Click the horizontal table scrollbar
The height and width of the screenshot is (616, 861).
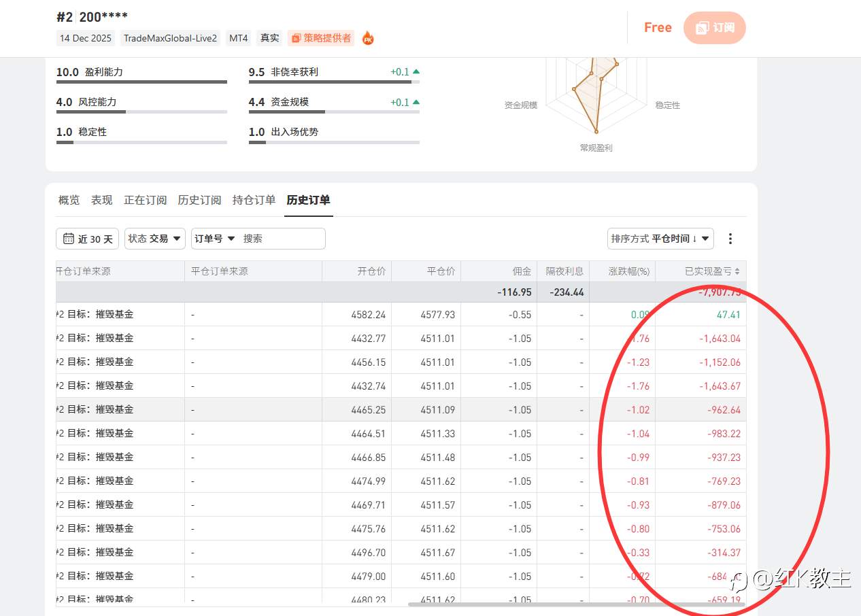point(576,604)
